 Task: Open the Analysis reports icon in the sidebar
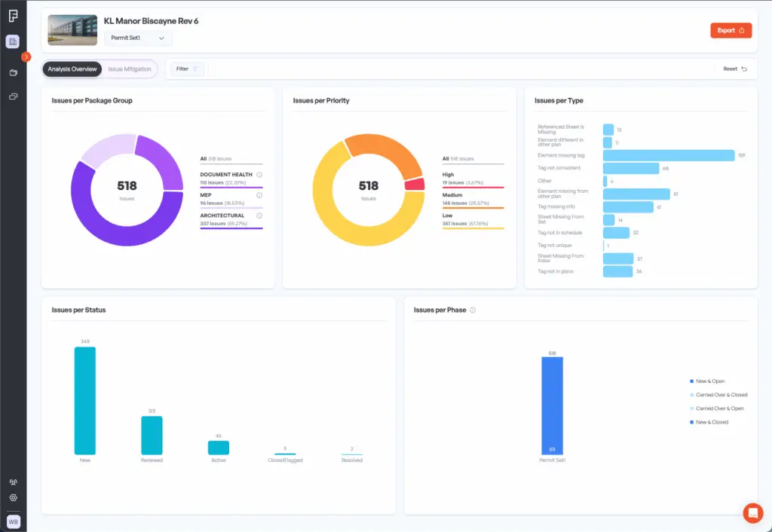(12, 41)
